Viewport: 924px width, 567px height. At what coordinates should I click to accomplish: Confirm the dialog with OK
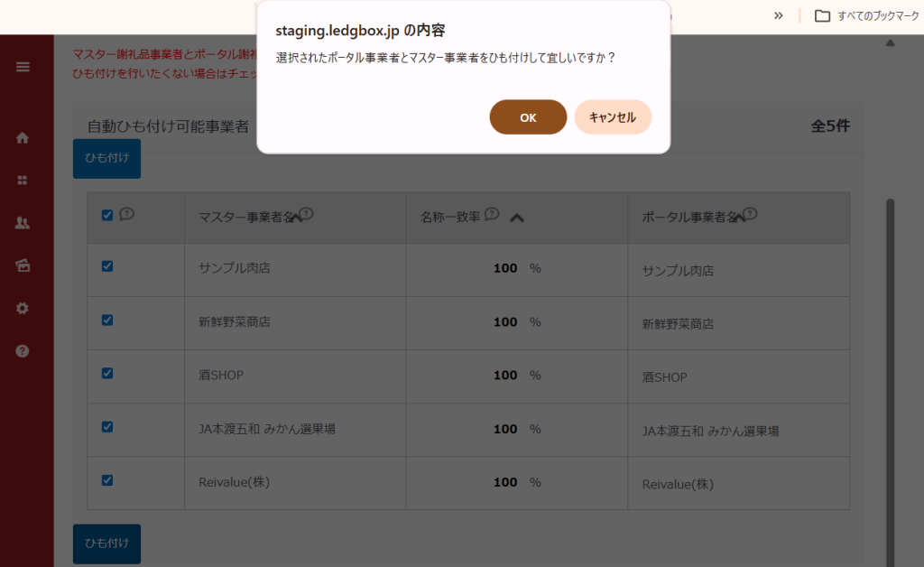528,117
